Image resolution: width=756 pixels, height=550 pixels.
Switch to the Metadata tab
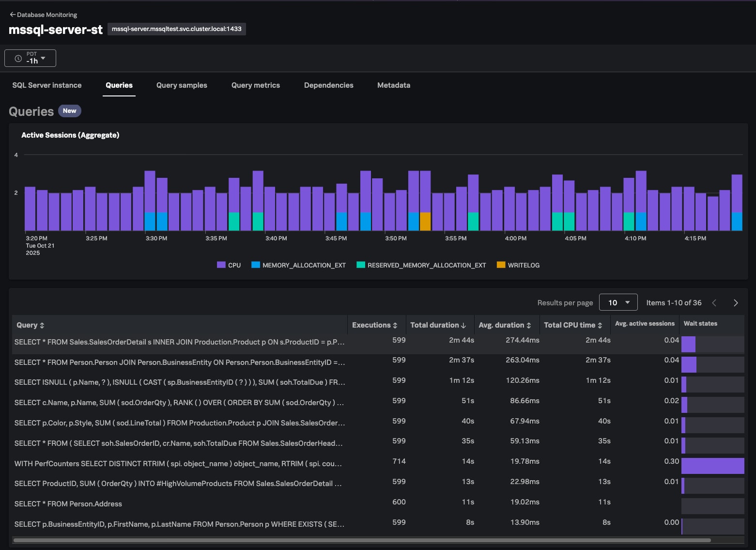(x=393, y=85)
